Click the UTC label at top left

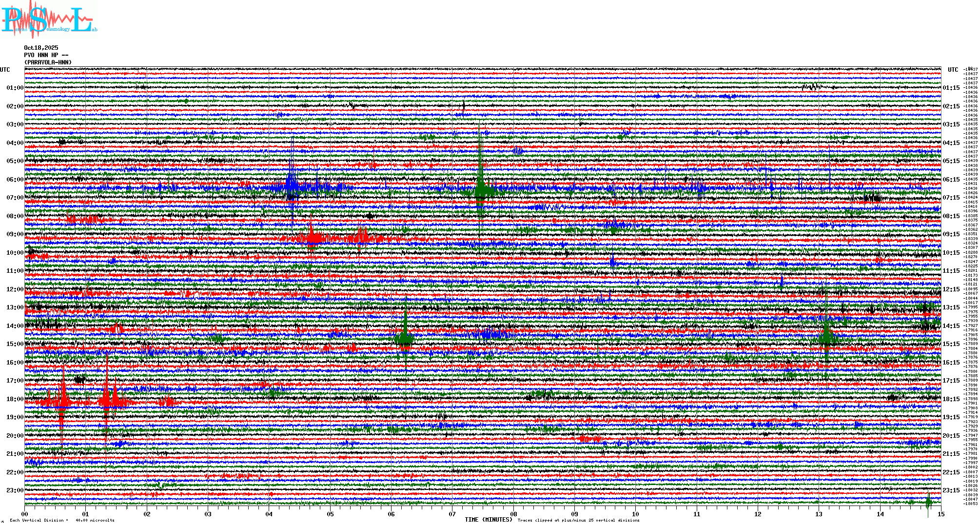tap(5, 70)
